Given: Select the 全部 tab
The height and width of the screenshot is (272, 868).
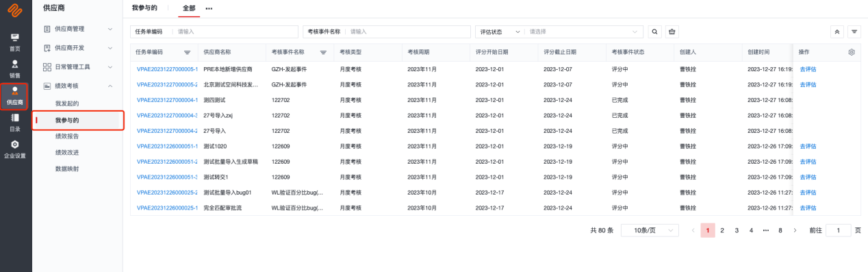Looking at the screenshot, I should (189, 8).
